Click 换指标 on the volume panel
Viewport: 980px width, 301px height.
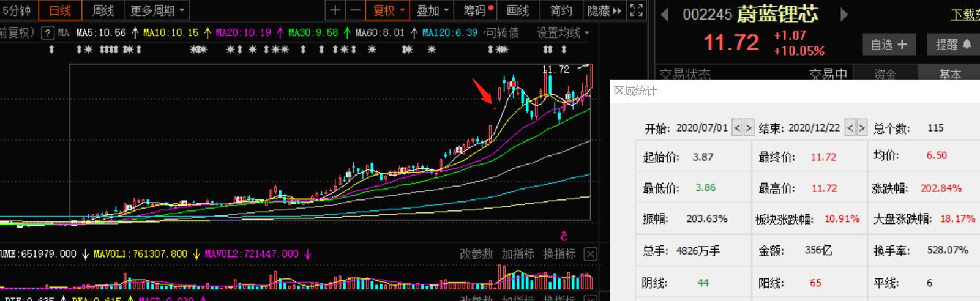559,254
